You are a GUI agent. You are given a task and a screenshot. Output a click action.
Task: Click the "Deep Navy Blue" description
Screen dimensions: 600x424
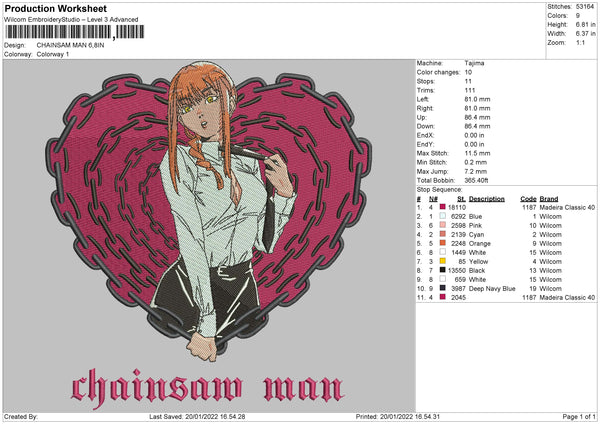coord(492,289)
